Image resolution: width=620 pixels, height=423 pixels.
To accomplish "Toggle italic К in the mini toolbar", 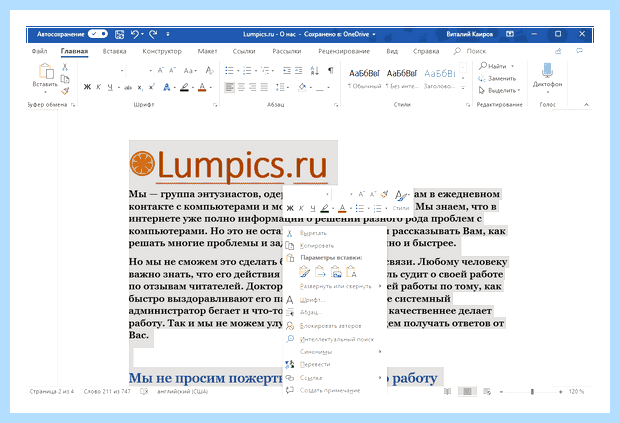I will click(x=301, y=208).
